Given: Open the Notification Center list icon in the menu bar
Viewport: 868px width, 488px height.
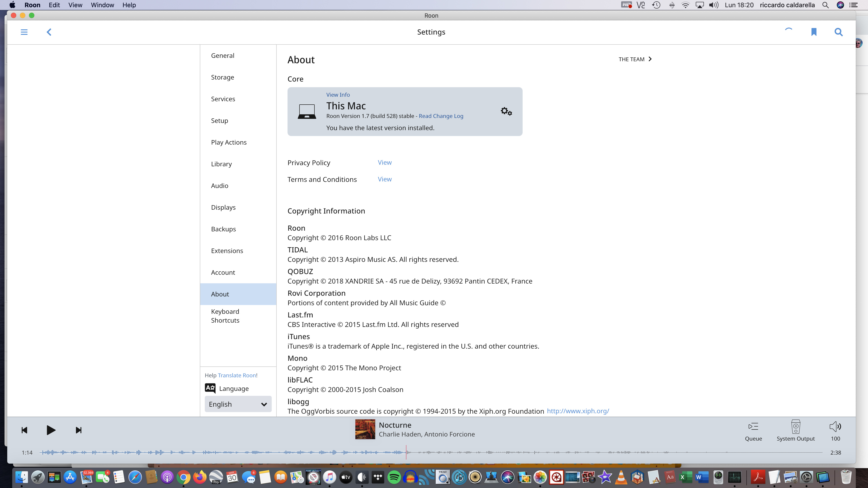Looking at the screenshot, I should [854, 5].
